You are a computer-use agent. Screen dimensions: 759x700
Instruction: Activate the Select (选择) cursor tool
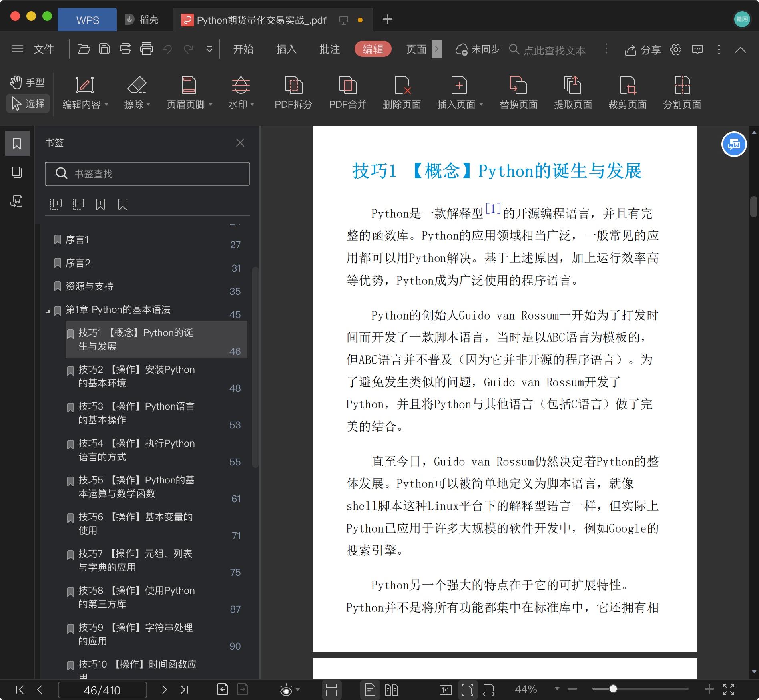click(x=28, y=103)
